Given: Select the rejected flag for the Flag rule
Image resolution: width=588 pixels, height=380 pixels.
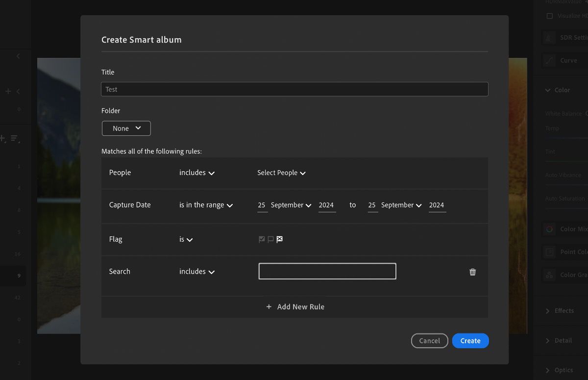Looking at the screenshot, I should [279, 239].
